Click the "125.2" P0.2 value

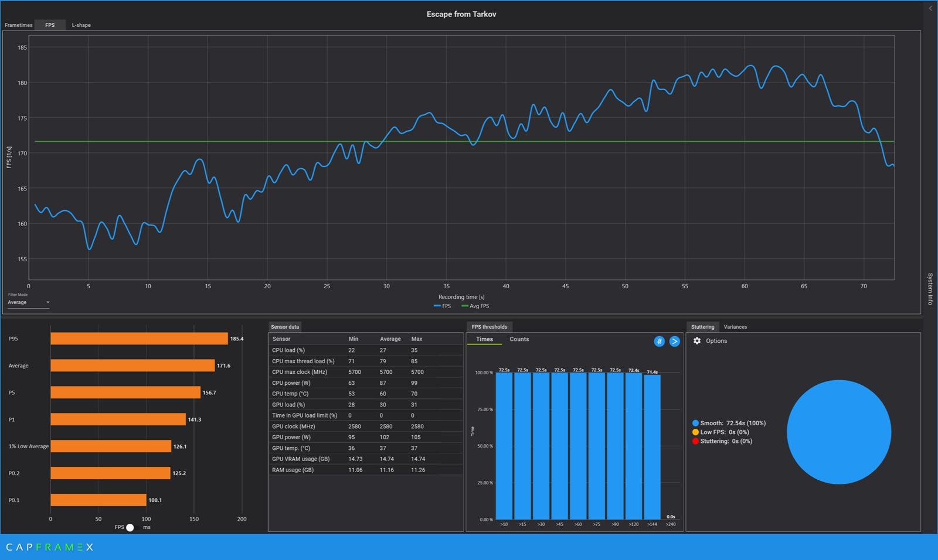(179, 473)
